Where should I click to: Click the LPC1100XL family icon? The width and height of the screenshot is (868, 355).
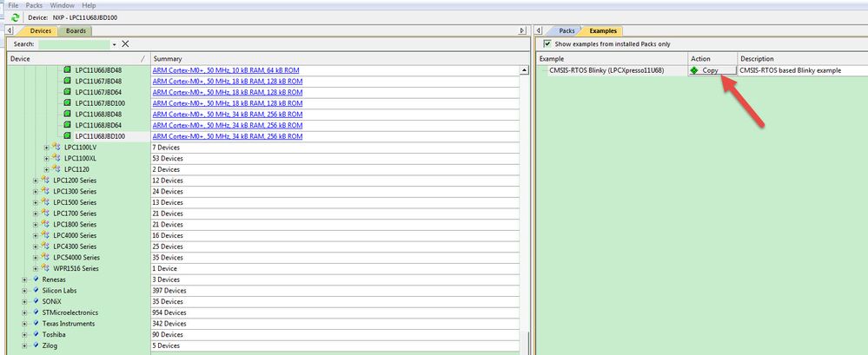[x=56, y=158]
